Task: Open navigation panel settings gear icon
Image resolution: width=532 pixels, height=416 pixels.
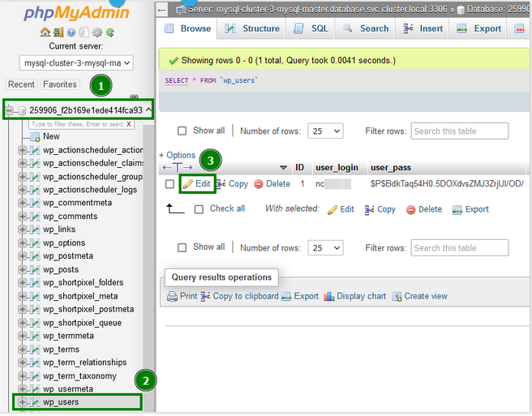Action: (x=97, y=32)
